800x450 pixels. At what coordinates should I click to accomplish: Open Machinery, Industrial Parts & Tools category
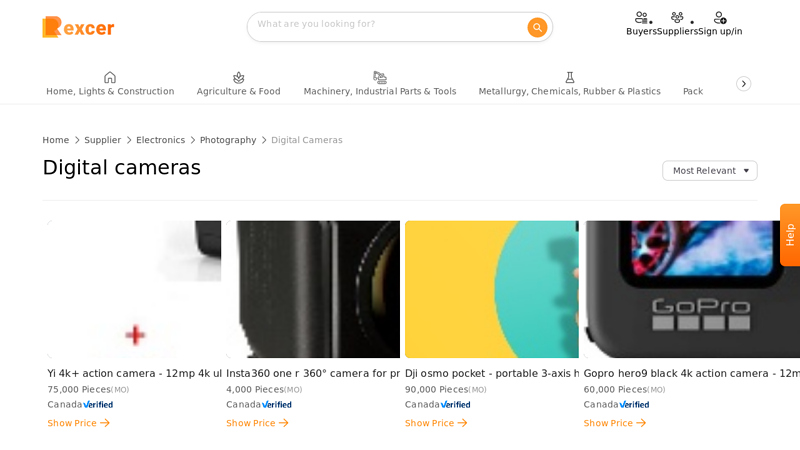pyautogui.click(x=380, y=84)
